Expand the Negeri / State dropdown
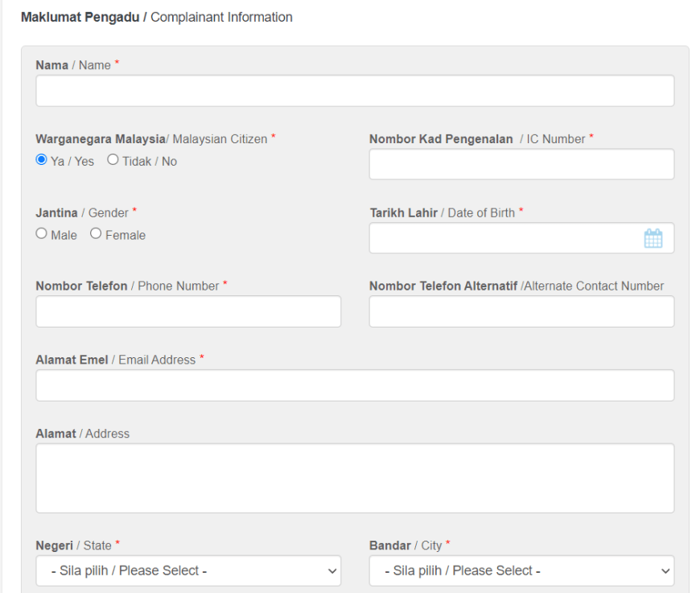This screenshot has height=593, width=700. pyautogui.click(x=188, y=570)
